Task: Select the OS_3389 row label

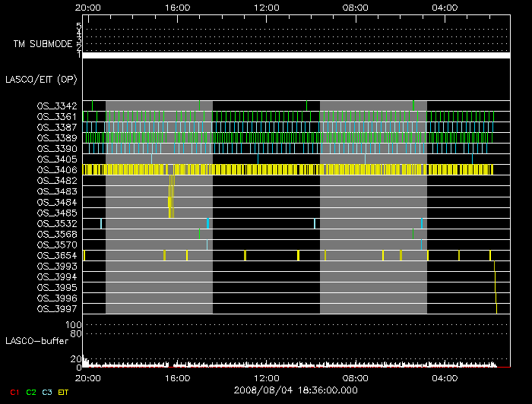Action: (x=56, y=138)
